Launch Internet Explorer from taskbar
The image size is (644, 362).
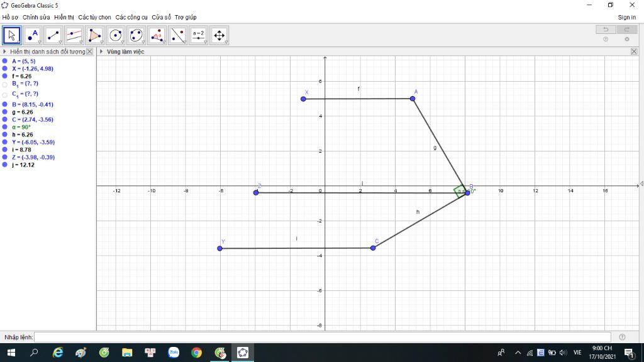58,353
